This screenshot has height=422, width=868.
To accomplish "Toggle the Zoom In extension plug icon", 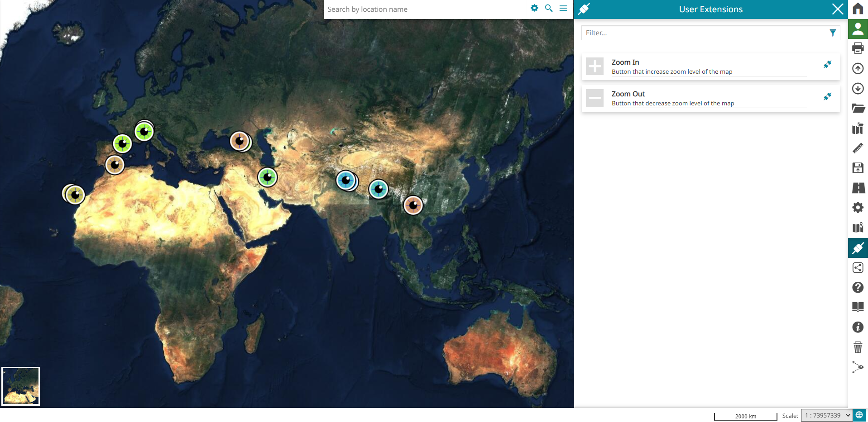I will 827,65.
